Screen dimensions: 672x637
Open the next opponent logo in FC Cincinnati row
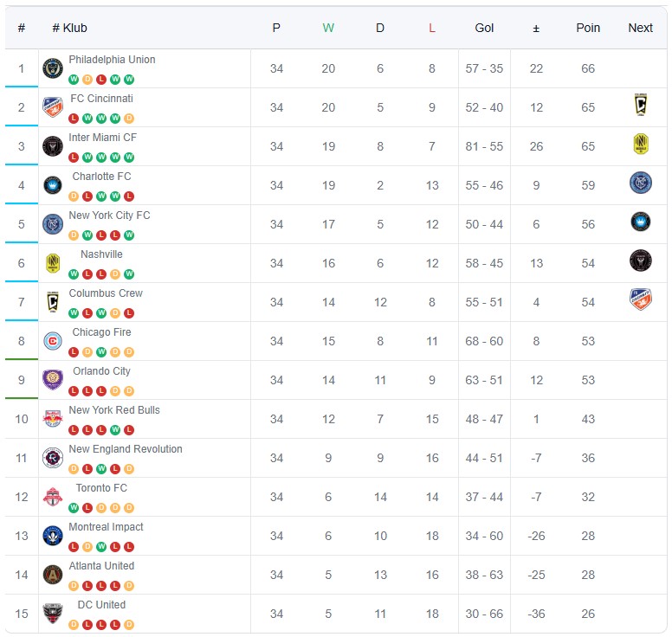[x=640, y=106]
